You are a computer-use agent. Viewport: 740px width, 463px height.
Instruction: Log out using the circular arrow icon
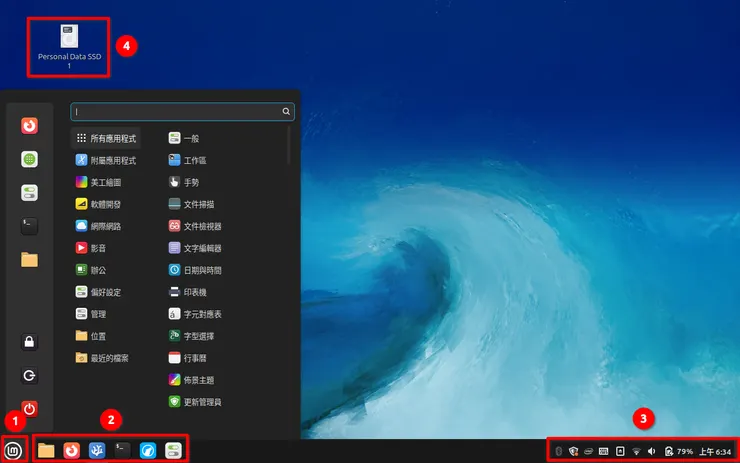coord(29,375)
